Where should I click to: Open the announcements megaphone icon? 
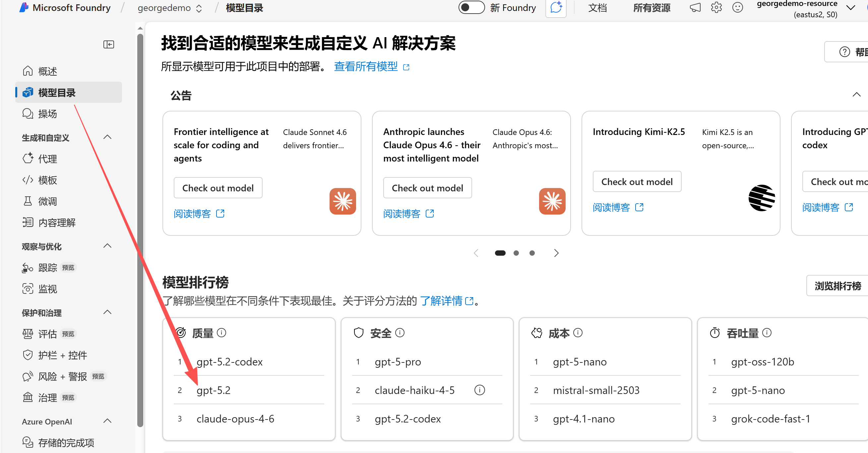point(695,7)
